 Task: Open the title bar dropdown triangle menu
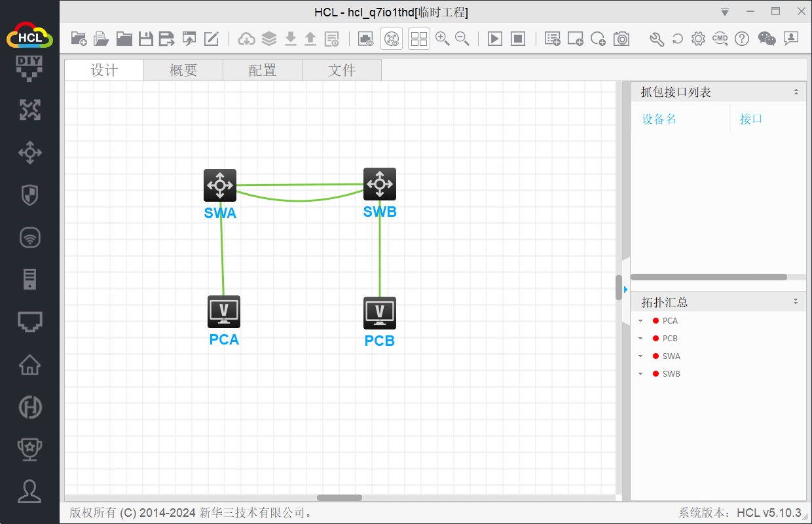click(725, 12)
